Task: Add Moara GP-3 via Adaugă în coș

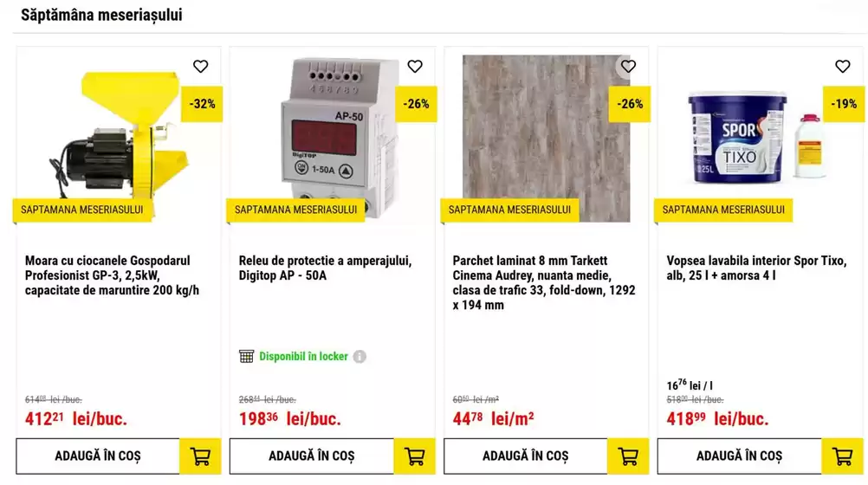Action: (x=98, y=456)
